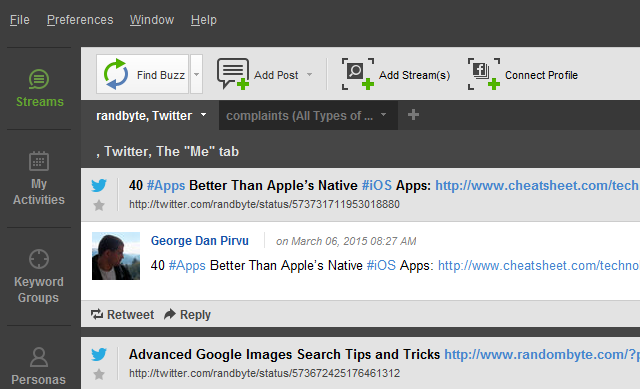Image resolution: width=640 pixels, height=389 pixels.
Task: Click status URL ending 573672425176461312
Action: pos(264,373)
